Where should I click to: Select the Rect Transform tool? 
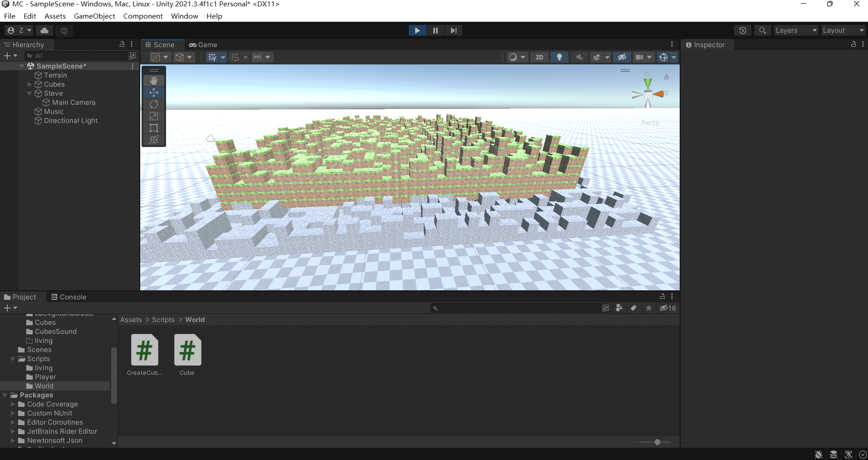point(153,127)
